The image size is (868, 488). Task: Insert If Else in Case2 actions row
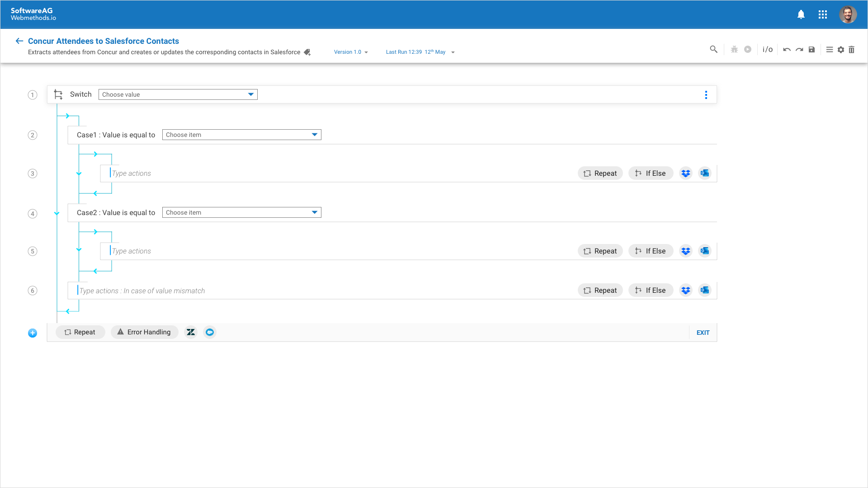click(x=651, y=251)
